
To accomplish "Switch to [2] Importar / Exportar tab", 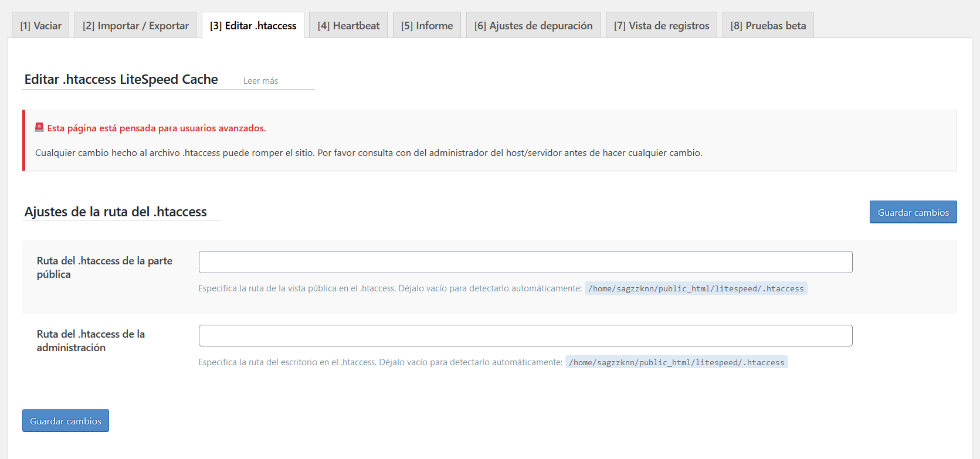I will click(x=135, y=25).
